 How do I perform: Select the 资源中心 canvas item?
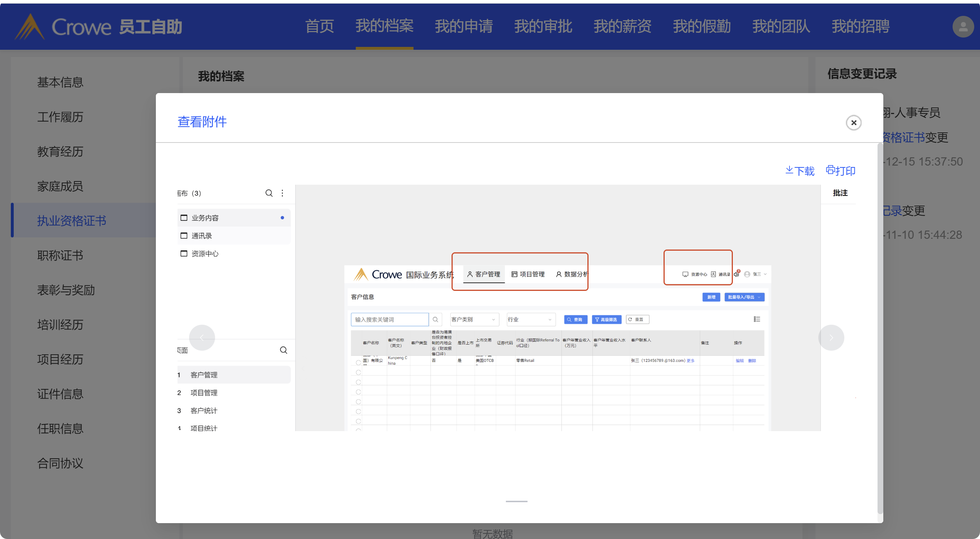[x=205, y=253]
